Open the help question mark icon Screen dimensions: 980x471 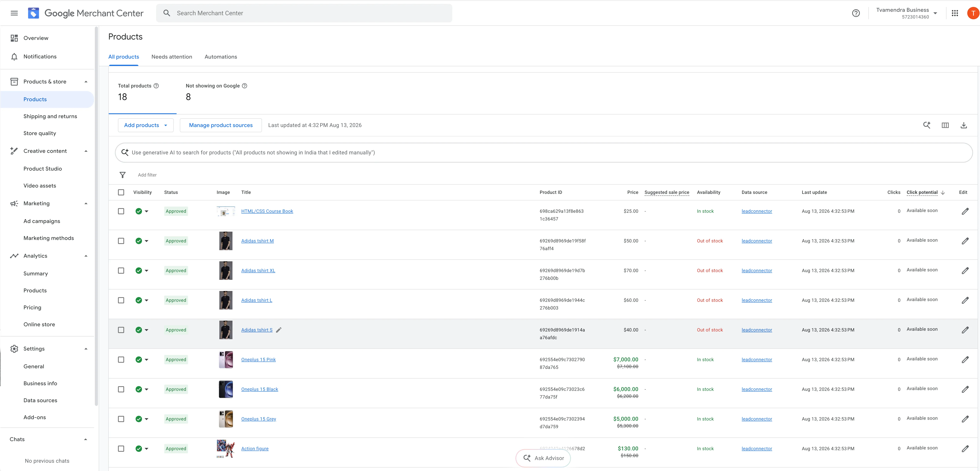click(x=856, y=13)
